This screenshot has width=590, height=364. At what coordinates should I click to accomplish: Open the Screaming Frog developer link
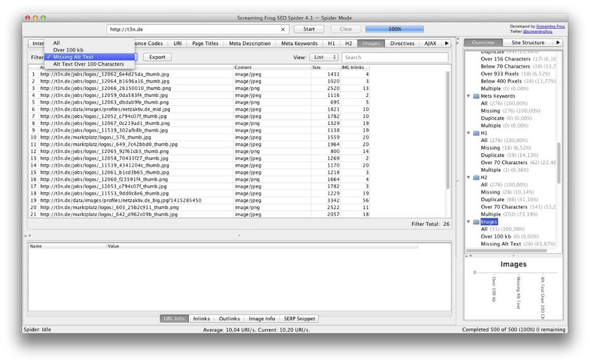pos(550,27)
